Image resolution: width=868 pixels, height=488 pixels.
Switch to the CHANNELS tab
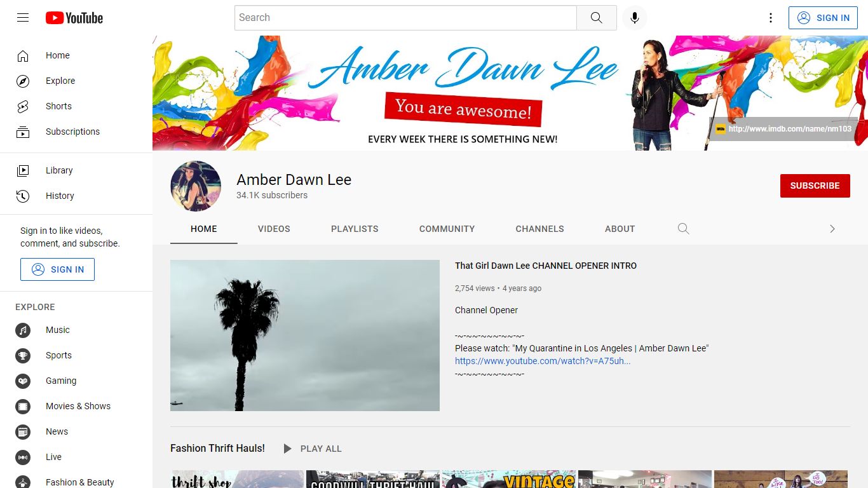(x=539, y=229)
